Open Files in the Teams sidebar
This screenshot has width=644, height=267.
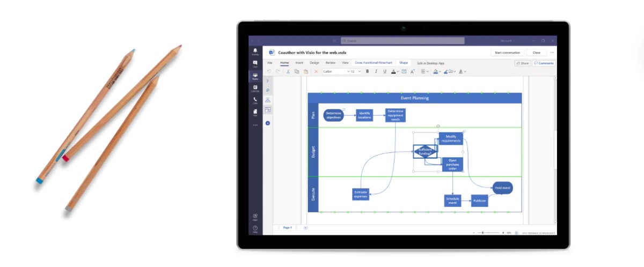point(255,113)
